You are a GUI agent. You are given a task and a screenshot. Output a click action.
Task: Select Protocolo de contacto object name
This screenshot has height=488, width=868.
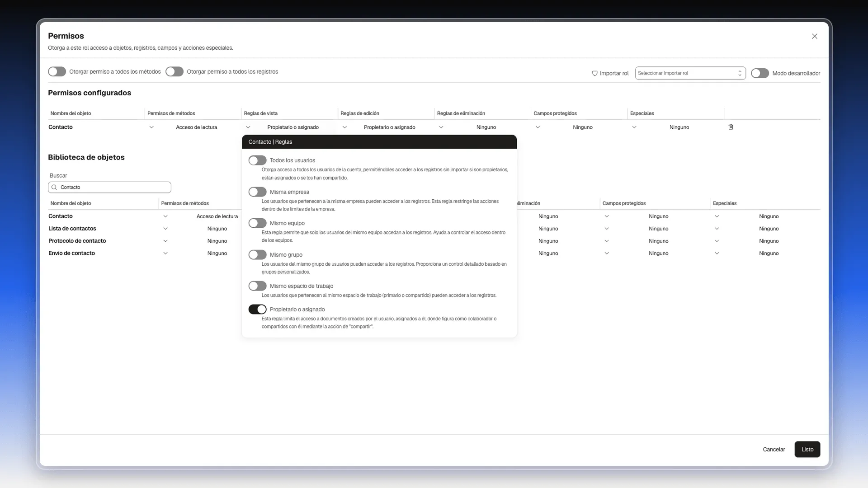click(77, 241)
